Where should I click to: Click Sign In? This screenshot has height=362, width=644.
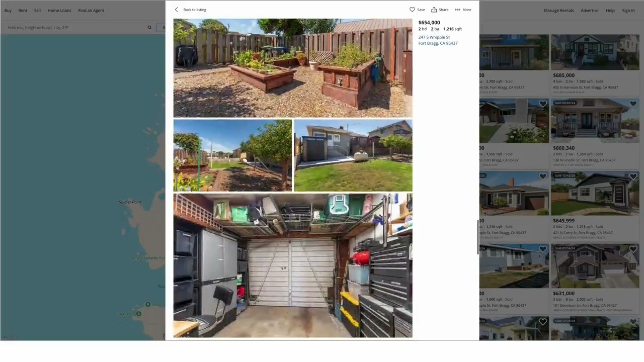click(628, 11)
